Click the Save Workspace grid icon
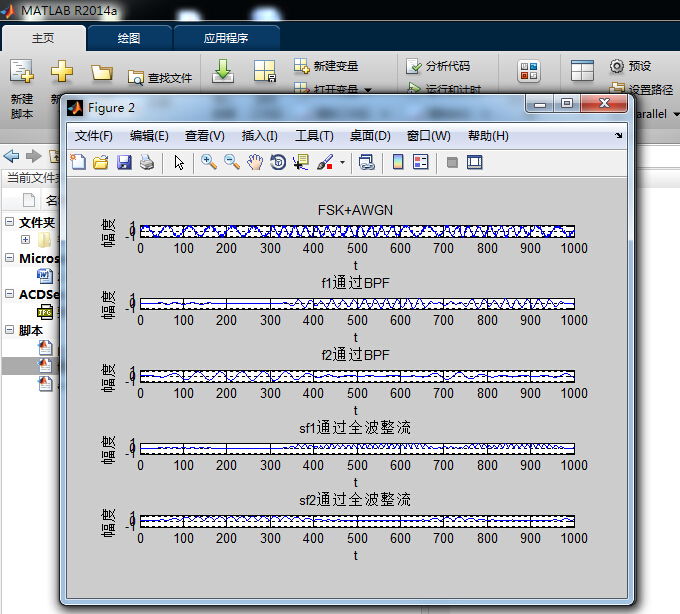Image resolution: width=680 pixels, height=614 pixels. pyautogui.click(x=265, y=71)
